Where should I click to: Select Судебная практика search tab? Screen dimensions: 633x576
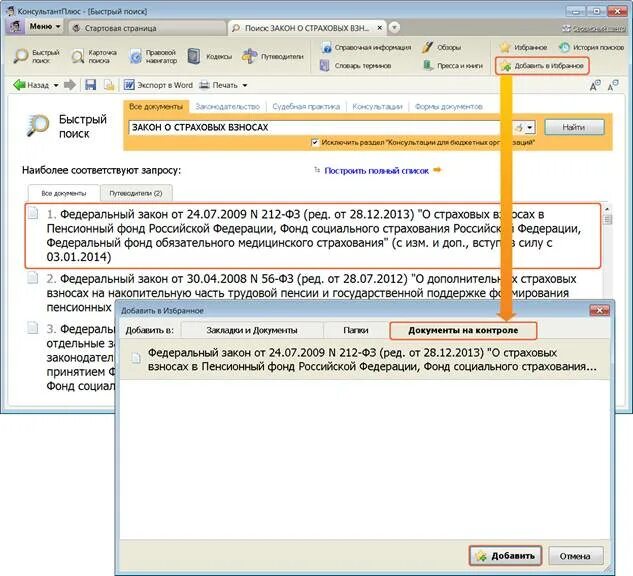pos(306,107)
